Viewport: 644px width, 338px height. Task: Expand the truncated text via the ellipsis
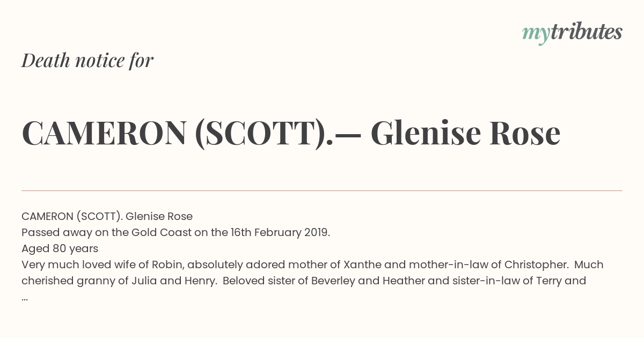[25, 298]
